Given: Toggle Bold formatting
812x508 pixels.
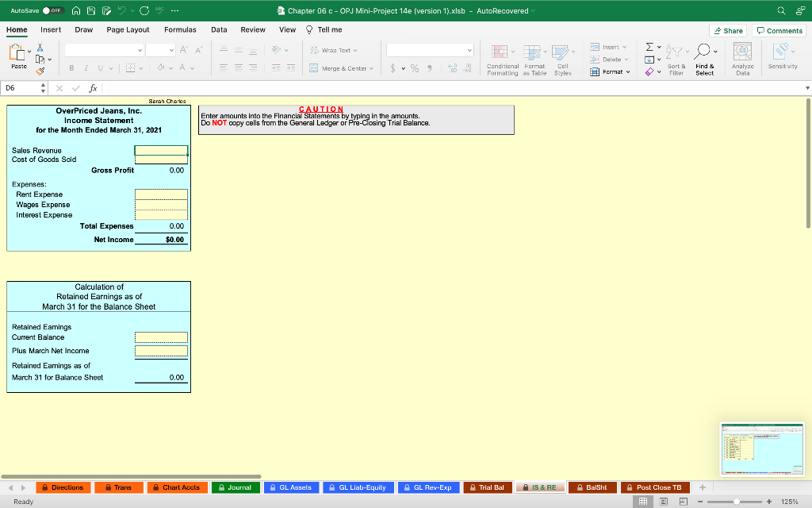Looking at the screenshot, I should pos(71,68).
